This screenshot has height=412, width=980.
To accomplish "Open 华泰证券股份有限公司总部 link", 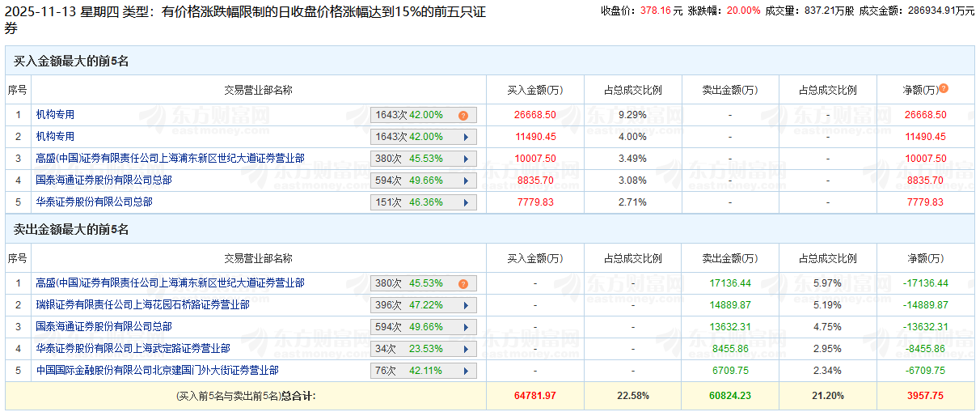I will pos(94,202).
